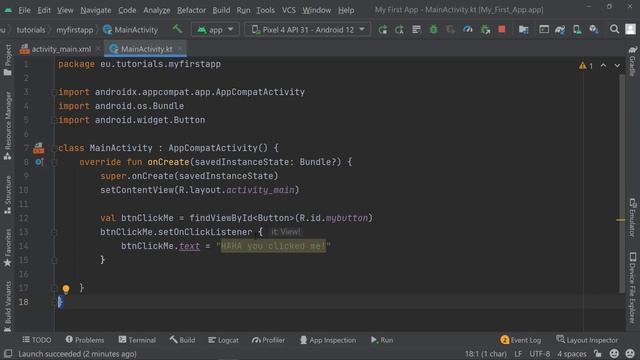Collapse the imports fold on line 3
This screenshot has width=640, height=360.
tap(54, 92)
